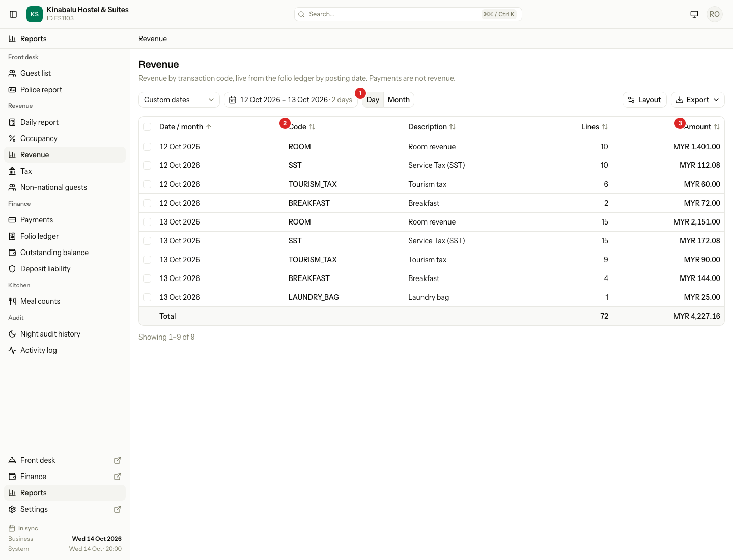
Task: Open the Activity log report
Action: point(65,350)
